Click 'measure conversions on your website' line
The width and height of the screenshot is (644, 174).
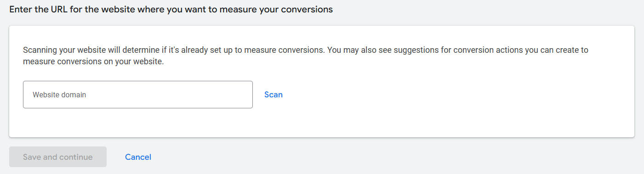93,62
